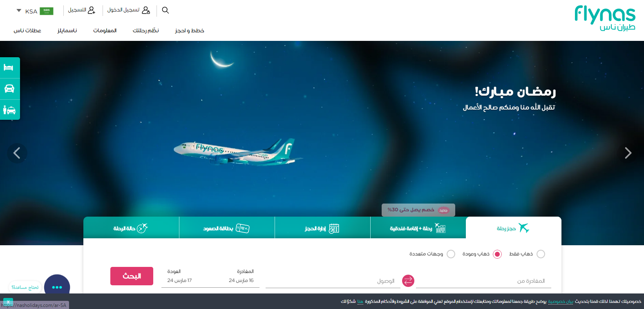Select the ذهاب وعودة round-trip radio button
Image resolution: width=644 pixels, height=309 pixels.
497,254
